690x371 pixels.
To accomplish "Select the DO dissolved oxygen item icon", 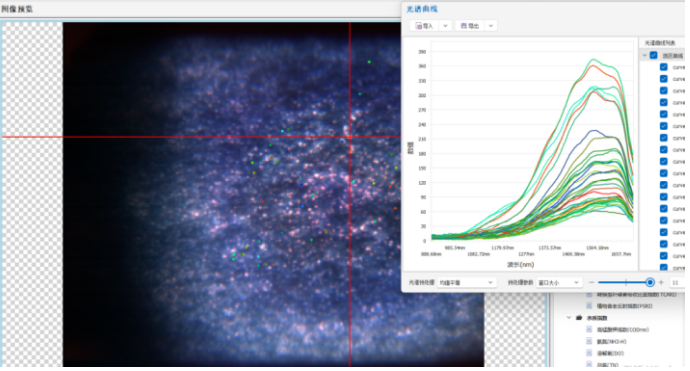I will (x=589, y=353).
